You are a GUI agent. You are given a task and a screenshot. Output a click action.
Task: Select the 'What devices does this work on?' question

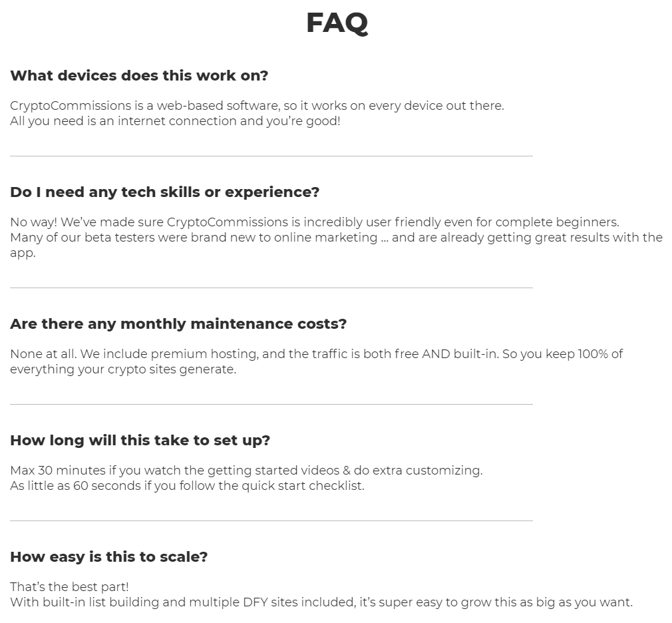139,75
